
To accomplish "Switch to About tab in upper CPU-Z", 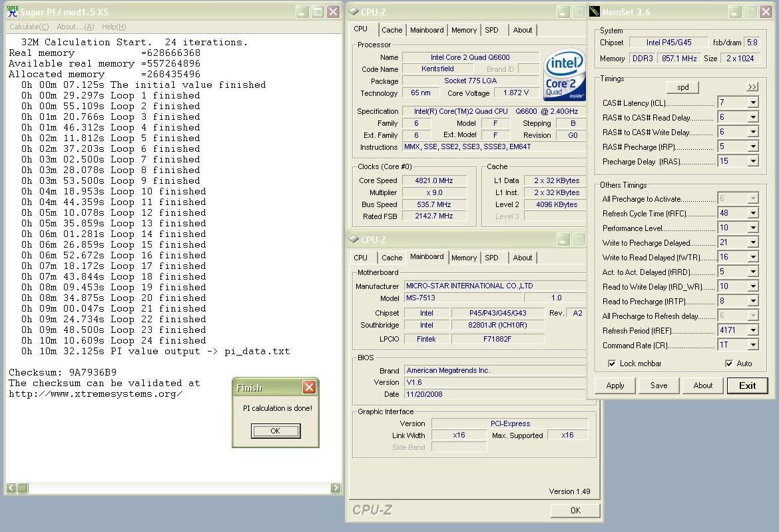I will point(523,30).
